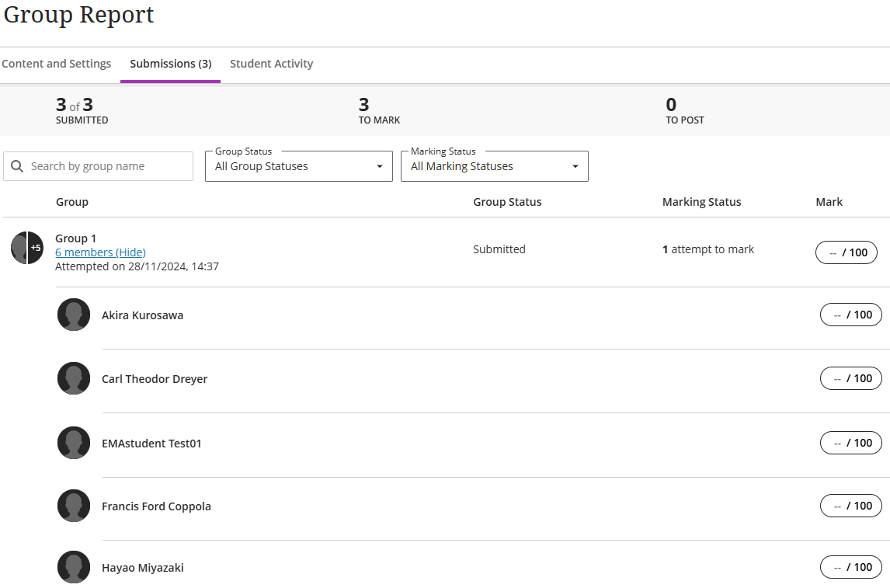Screen dimensions: 890x588
Task: Open the Group Status dropdown
Action: point(298,166)
